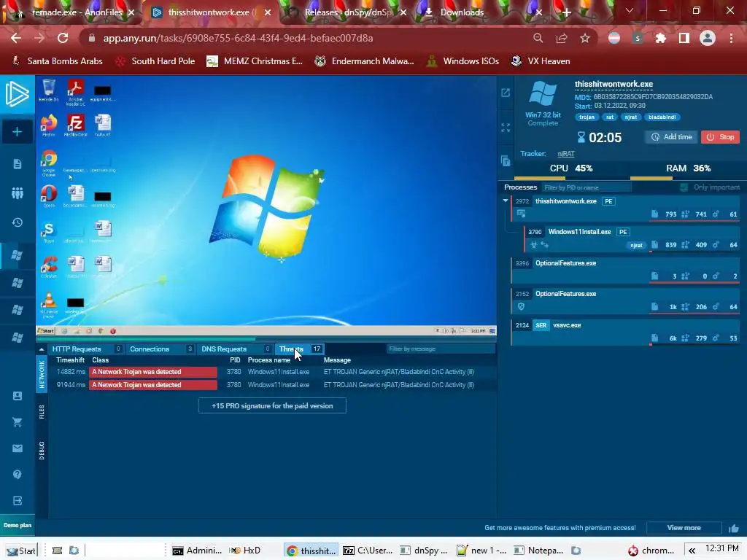
Task: Open the HxD taskbar button
Action: pos(245,551)
